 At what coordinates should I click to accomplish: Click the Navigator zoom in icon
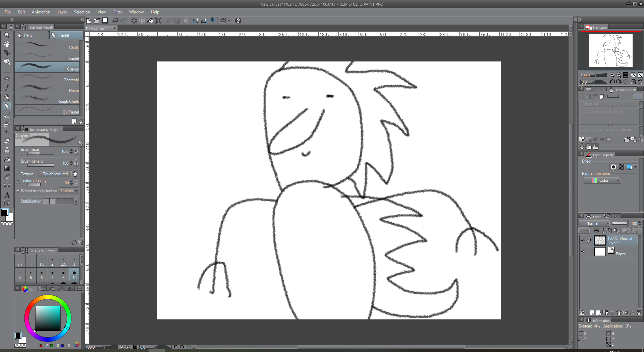(619, 75)
